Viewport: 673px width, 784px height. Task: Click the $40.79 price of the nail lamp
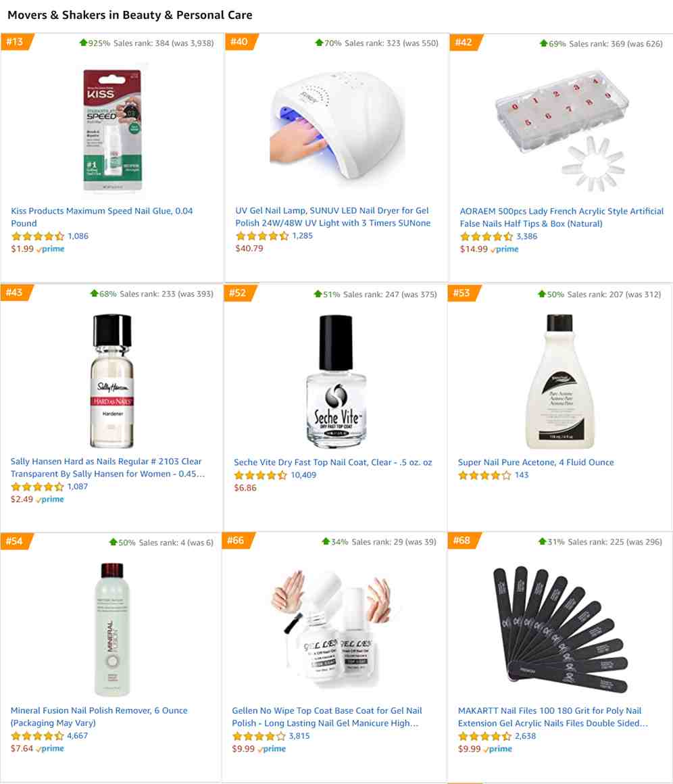tap(249, 248)
